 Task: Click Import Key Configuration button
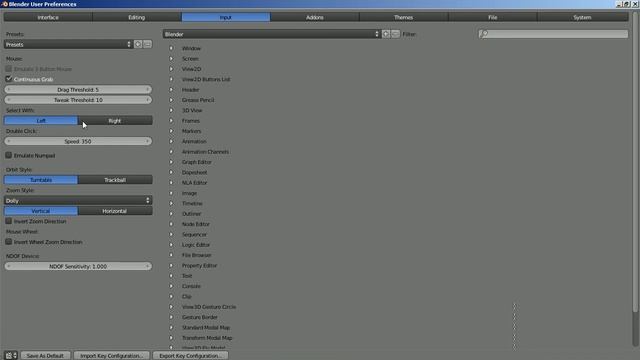click(x=111, y=356)
